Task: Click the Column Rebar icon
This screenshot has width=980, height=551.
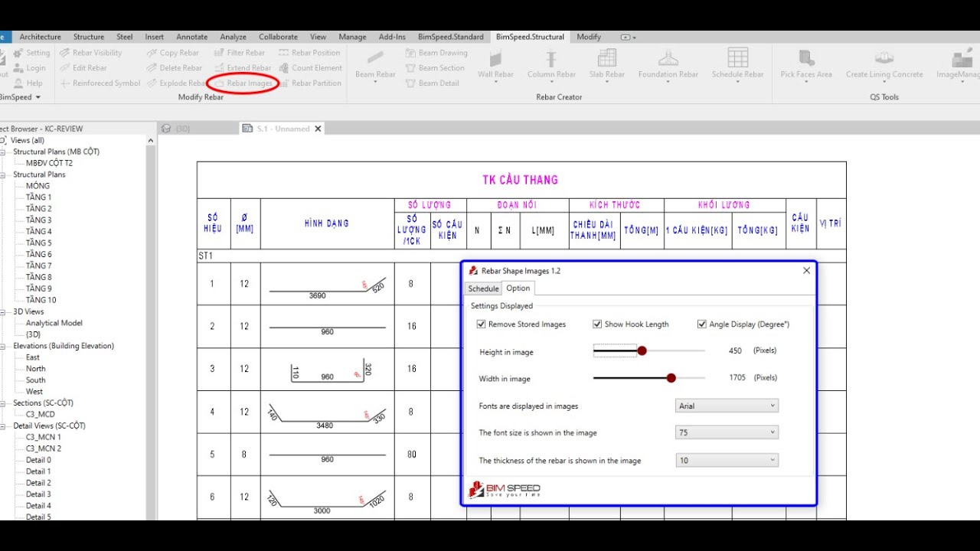Action: [x=551, y=58]
